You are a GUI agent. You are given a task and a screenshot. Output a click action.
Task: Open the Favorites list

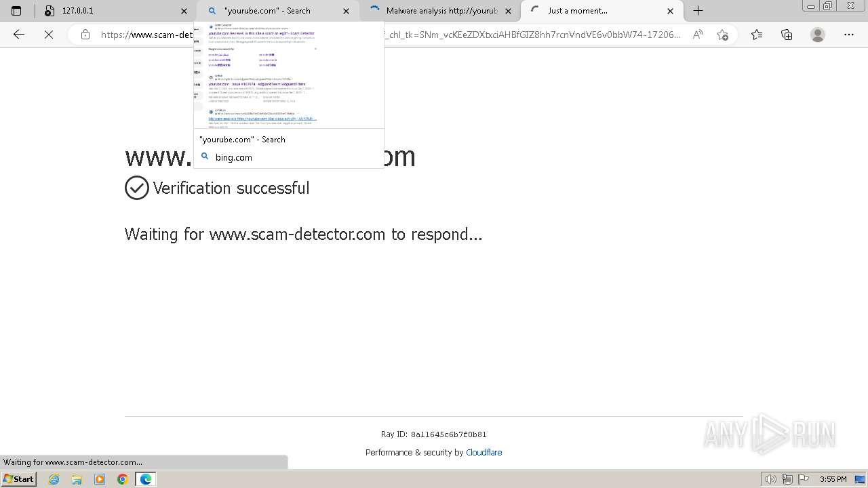coord(757,35)
